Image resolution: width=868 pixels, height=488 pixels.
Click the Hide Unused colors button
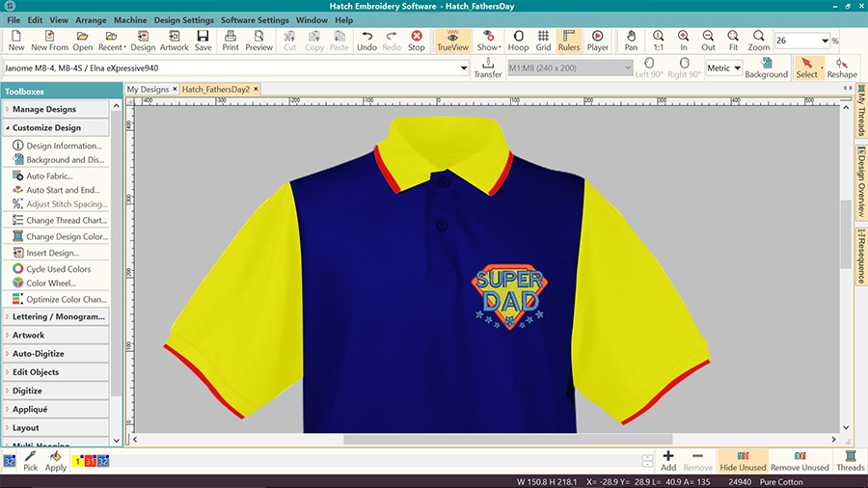coord(742,461)
